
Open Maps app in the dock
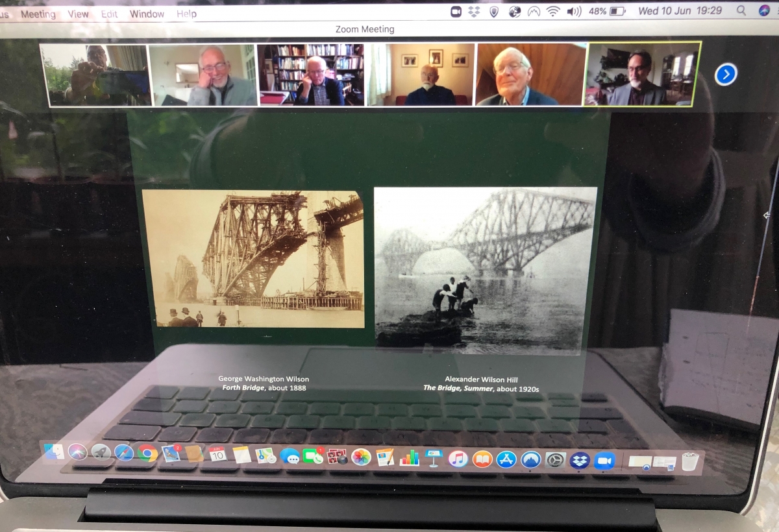click(266, 455)
